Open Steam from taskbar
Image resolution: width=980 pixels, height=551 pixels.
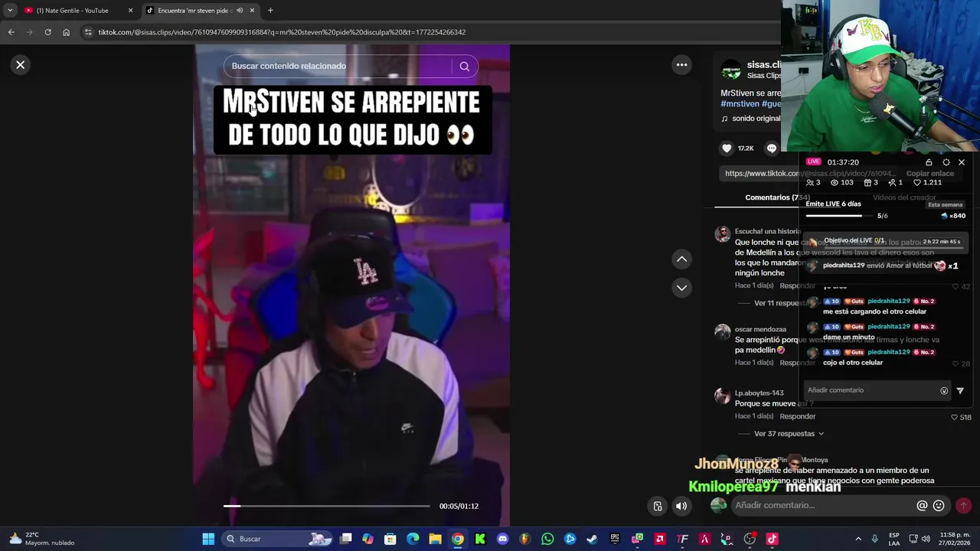592,539
